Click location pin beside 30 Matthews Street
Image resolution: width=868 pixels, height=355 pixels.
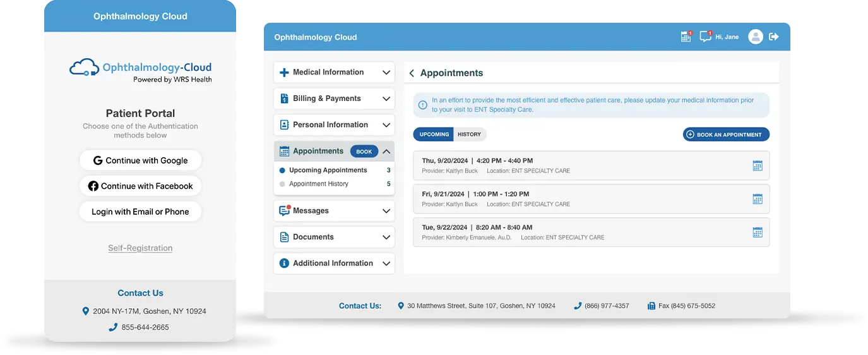401,306
